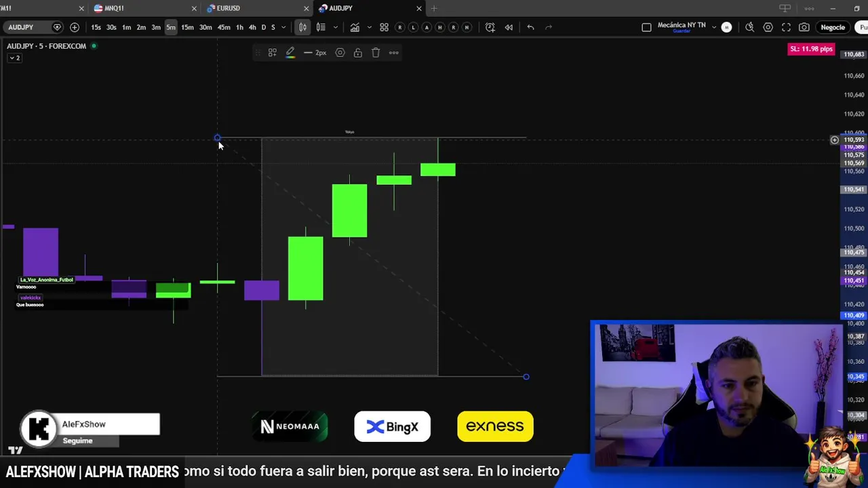Select the 30s timeframe
868x488 pixels.
pos(111,27)
